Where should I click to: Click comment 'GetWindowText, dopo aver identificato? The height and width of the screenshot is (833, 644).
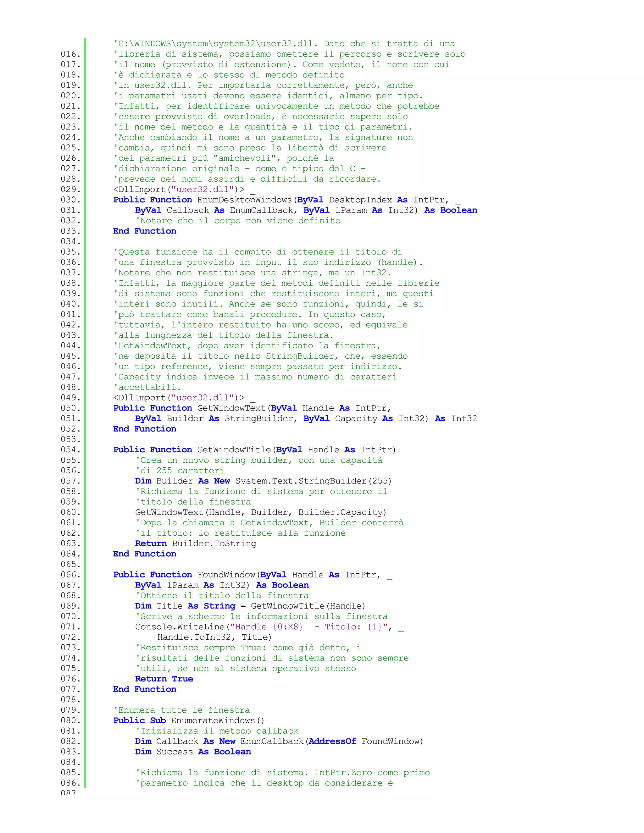[x=247, y=346]
